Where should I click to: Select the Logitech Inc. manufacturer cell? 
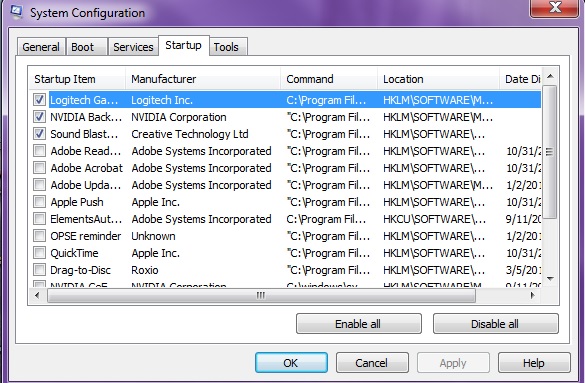[x=162, y=100]
